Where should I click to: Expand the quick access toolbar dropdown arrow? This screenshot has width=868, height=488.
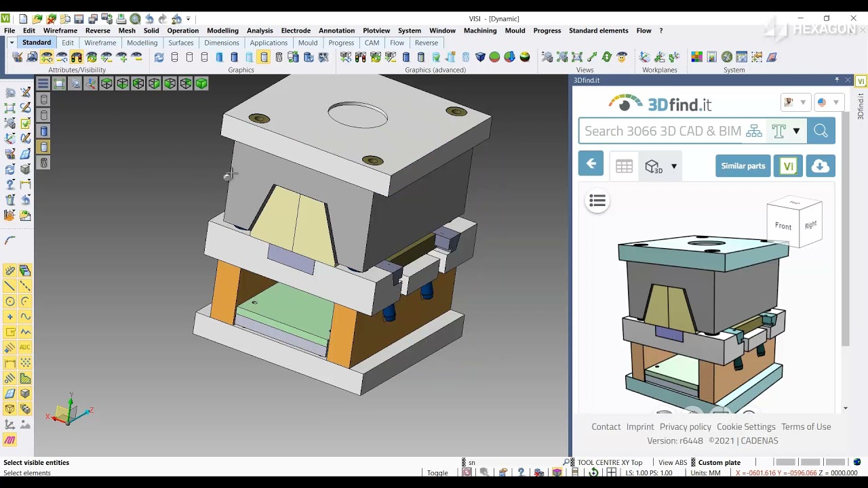point(189,19)
